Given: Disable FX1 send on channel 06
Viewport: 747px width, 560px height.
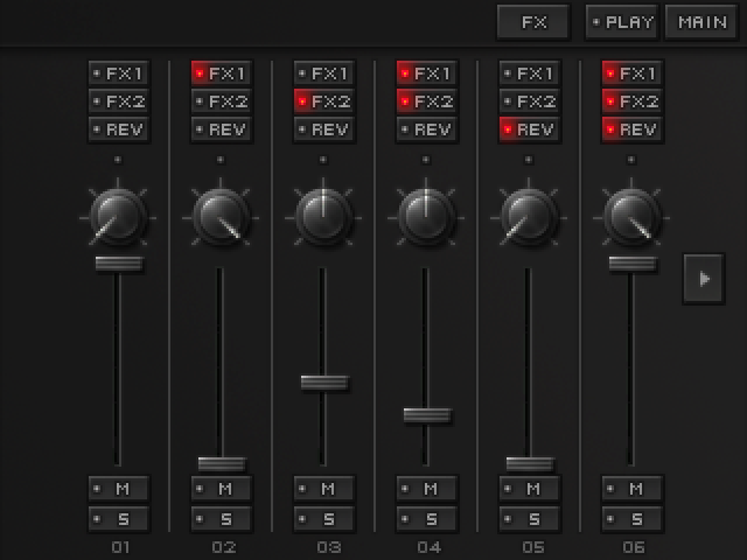Looking at the screenshot, I should pos(633,73).
